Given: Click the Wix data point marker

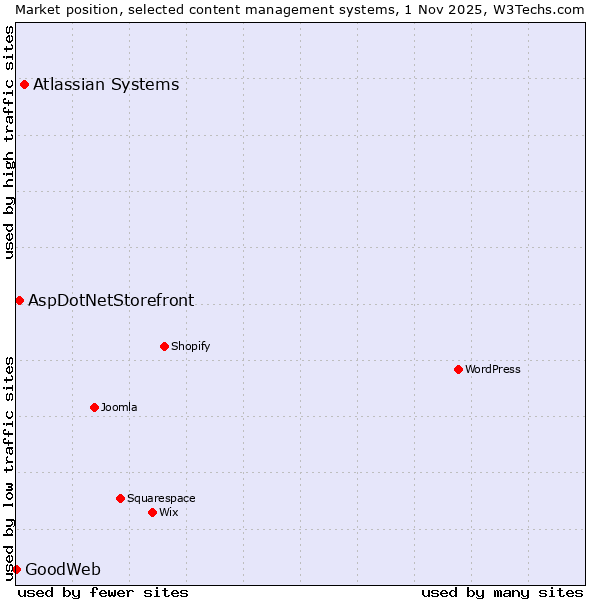Looking at the screenshot, I should (152, 512).
